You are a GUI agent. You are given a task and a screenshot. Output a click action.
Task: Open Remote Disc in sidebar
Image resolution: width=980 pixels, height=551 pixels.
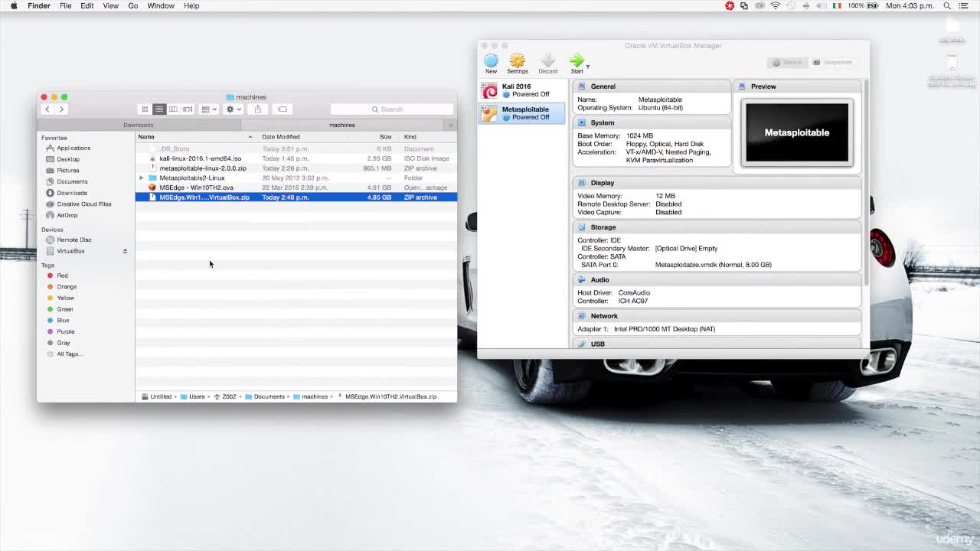point(73,240)
